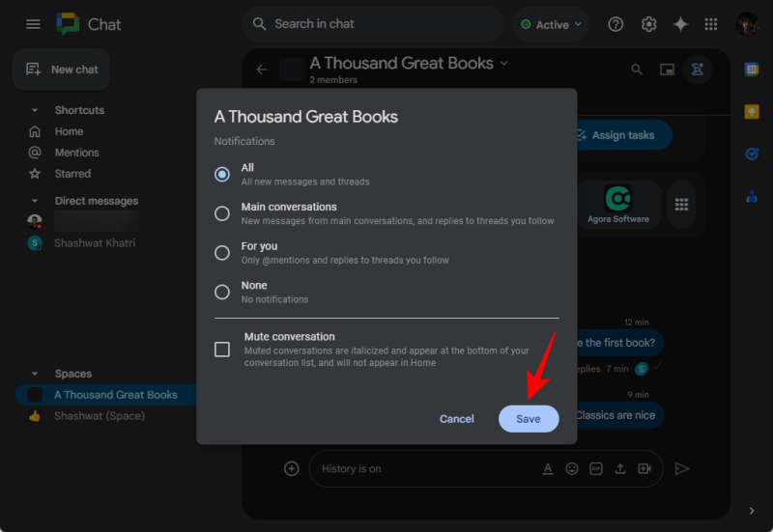This screenshot has height=532, width=773.
Task: Click the upload file icon
Action: [620, 468]
